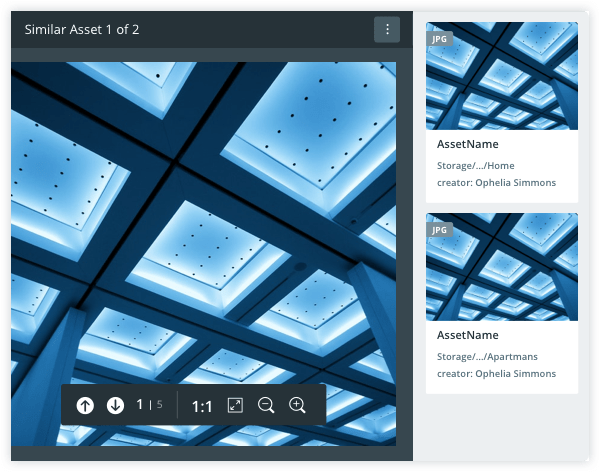Click the Storage/.../Home path
The height and width of the screenshot is (472, 600).
click(476, 166)
